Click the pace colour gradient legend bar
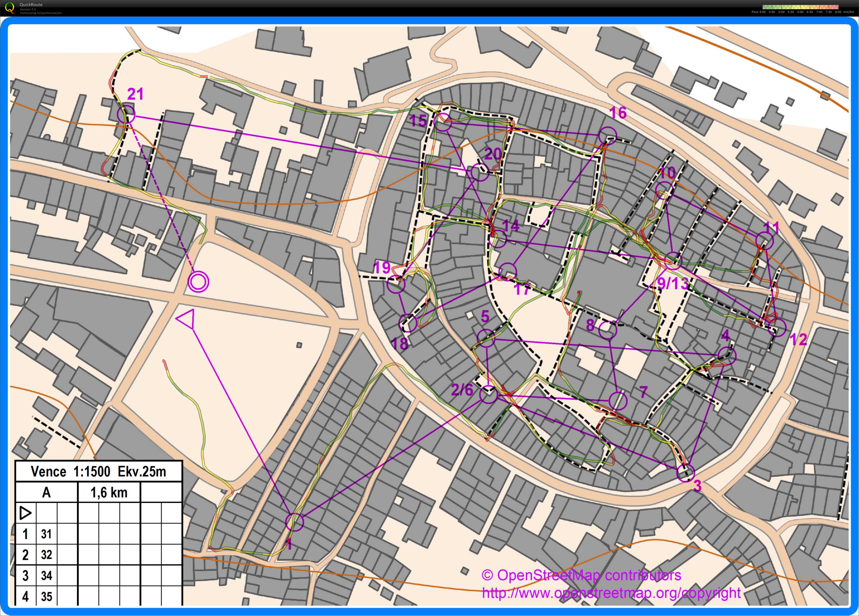 (800, 7)
